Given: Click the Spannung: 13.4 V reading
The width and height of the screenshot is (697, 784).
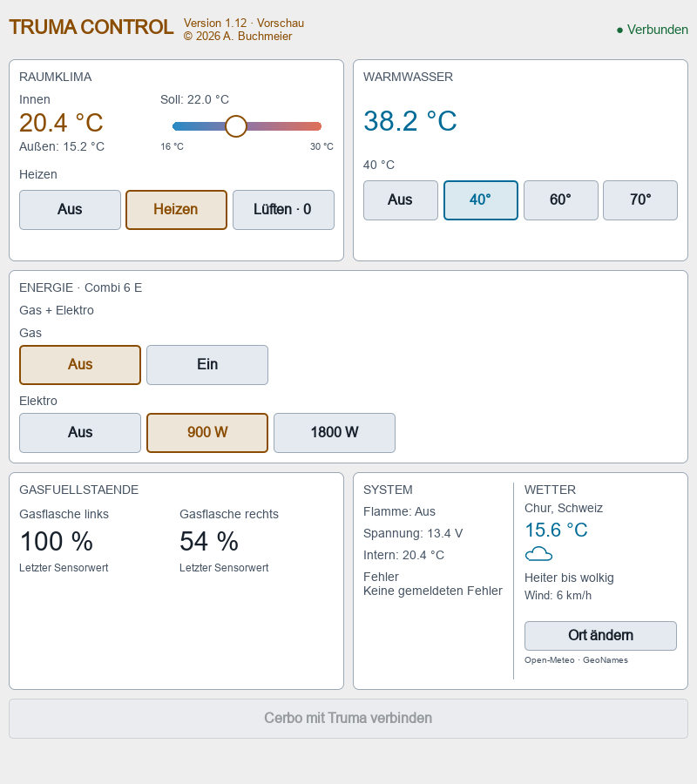Looking at the screenshot, I should [x=413, y=533].
